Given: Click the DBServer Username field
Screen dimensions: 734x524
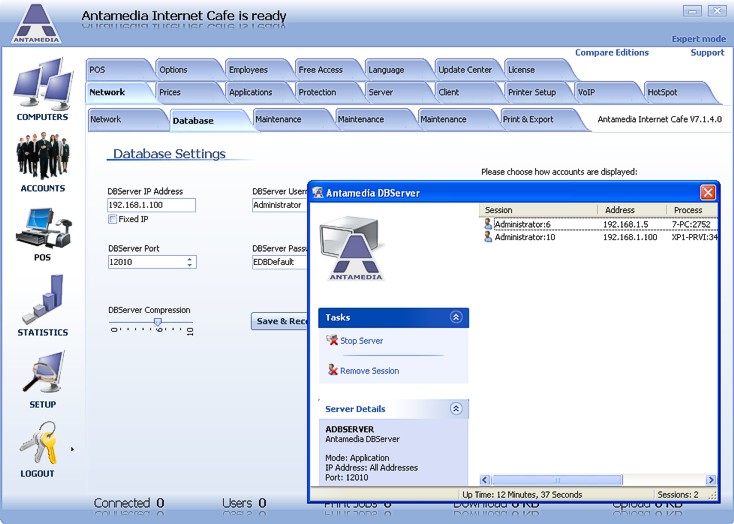Looking at the screenshot, I should [x=280, y=205].
